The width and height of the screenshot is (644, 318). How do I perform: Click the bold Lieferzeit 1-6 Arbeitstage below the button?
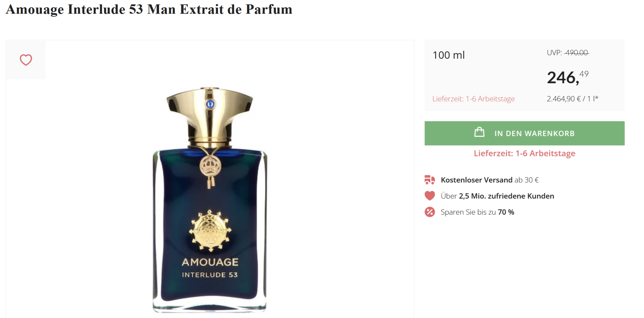pos(525,153)
